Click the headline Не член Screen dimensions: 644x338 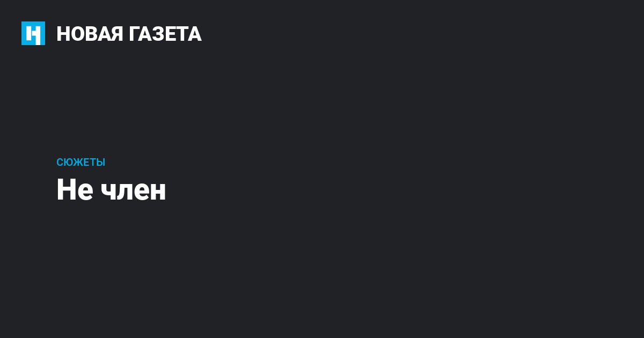tap(112, 190)
